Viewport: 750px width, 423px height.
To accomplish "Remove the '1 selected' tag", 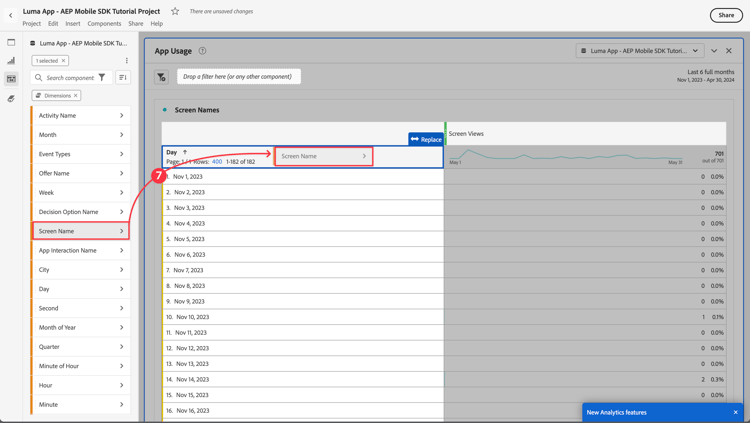I will tap(63, 61).
